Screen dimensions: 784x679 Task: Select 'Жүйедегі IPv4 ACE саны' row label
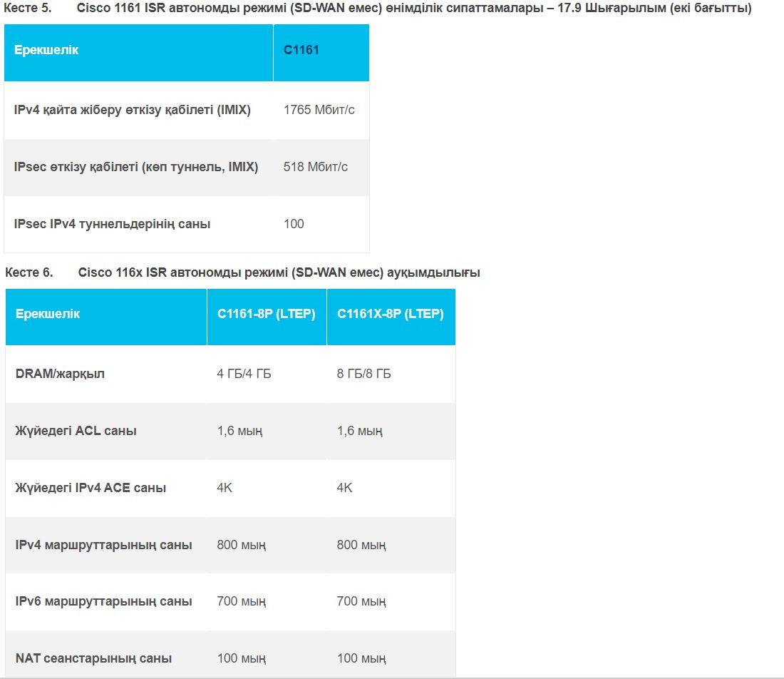pyautogui.click(x=91, y=488)
